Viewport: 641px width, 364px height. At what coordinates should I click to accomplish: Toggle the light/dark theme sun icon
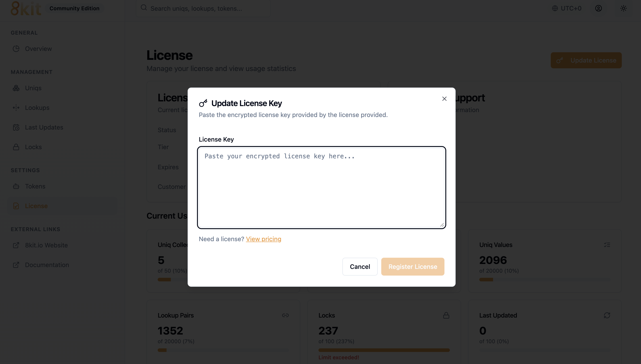[x=623, y=8]
